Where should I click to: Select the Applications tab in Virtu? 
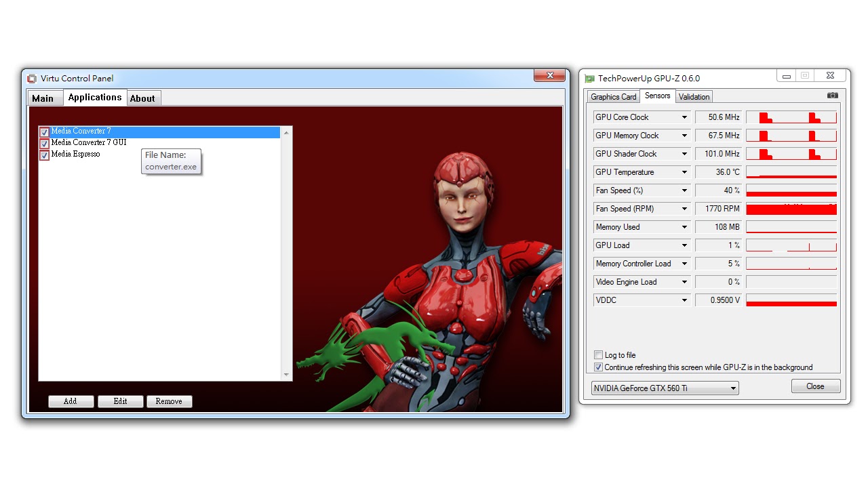95,98
